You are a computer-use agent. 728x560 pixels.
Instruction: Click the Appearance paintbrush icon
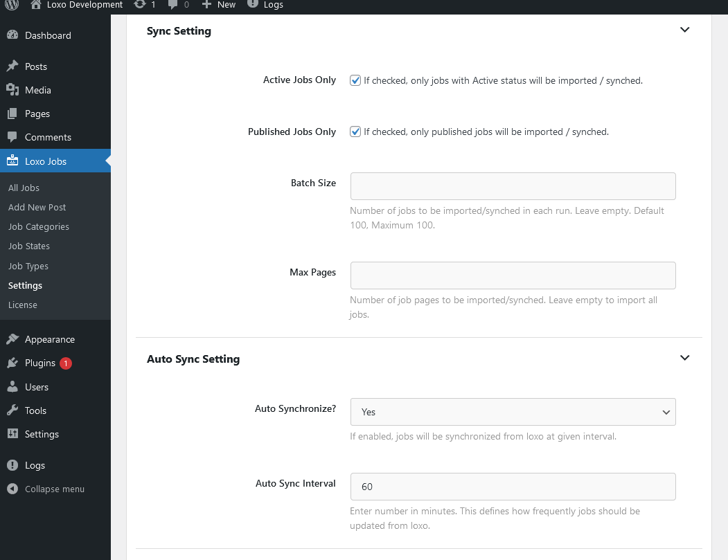pos(12,339)
